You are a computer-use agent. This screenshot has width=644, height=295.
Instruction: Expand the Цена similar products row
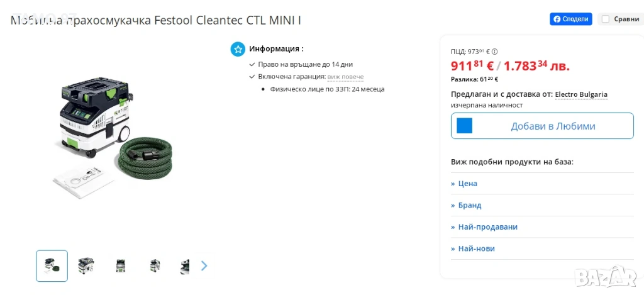pyautogui.click(x=464, y=184)
